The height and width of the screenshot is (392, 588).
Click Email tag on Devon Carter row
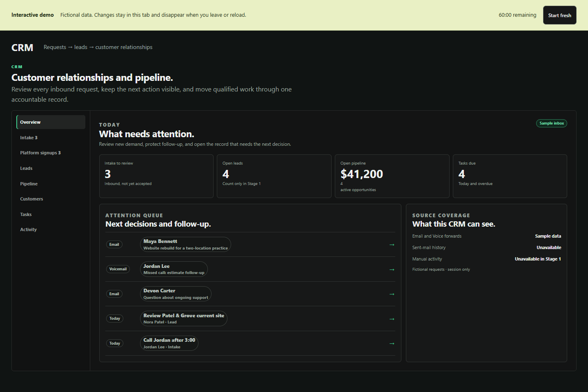[x=114, y=294]
